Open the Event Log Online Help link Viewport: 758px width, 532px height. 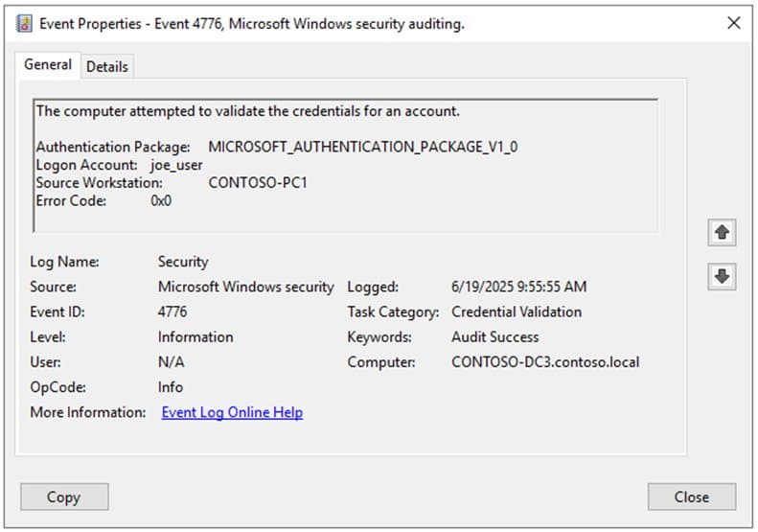(232, 412)
